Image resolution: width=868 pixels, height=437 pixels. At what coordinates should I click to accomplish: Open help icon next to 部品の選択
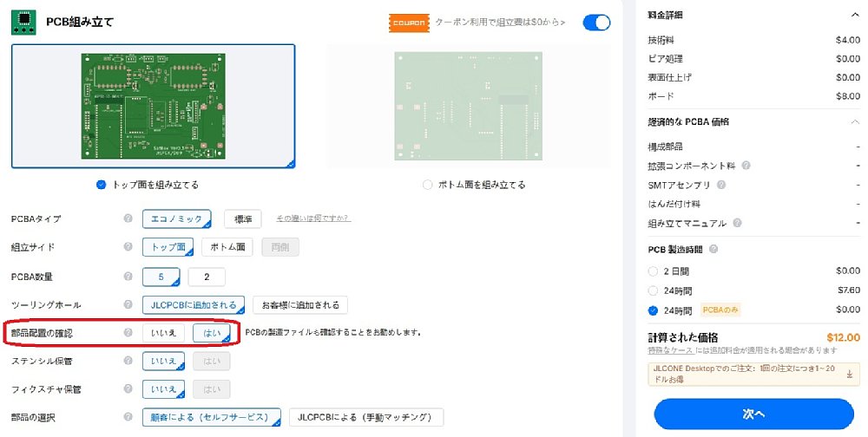tap(128, 417)
